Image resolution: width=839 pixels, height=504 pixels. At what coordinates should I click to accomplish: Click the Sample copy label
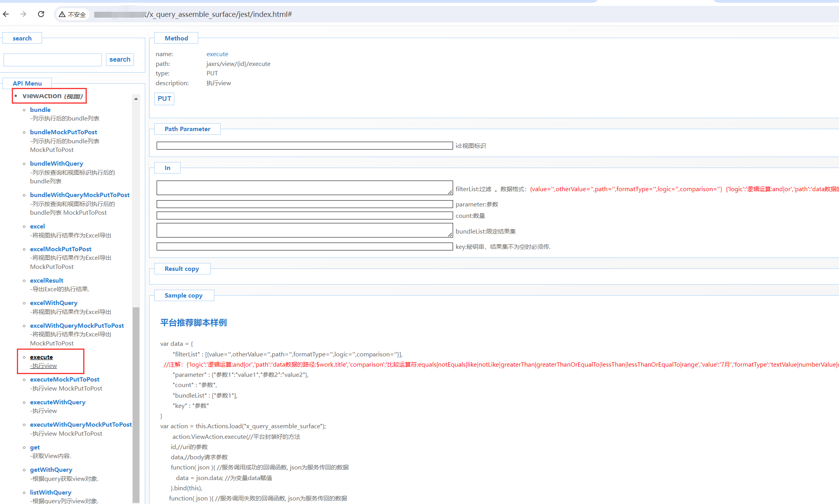pos(183,295)
